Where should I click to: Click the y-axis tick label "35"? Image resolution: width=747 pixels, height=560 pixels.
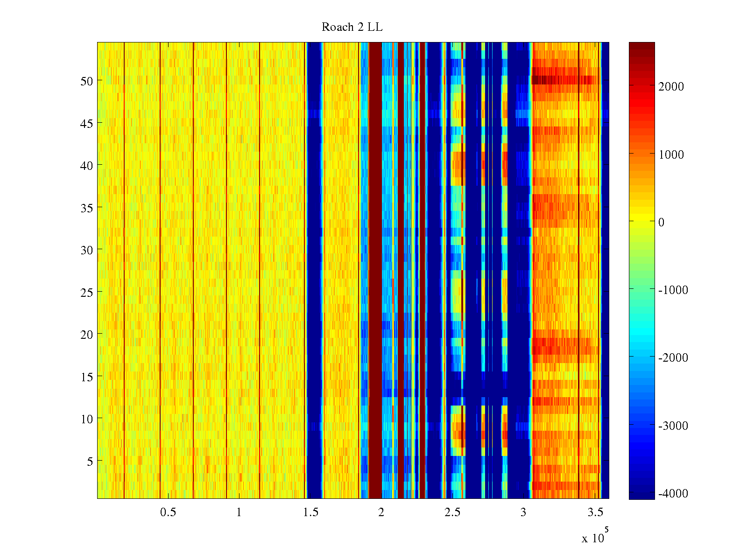click(86, 208)
